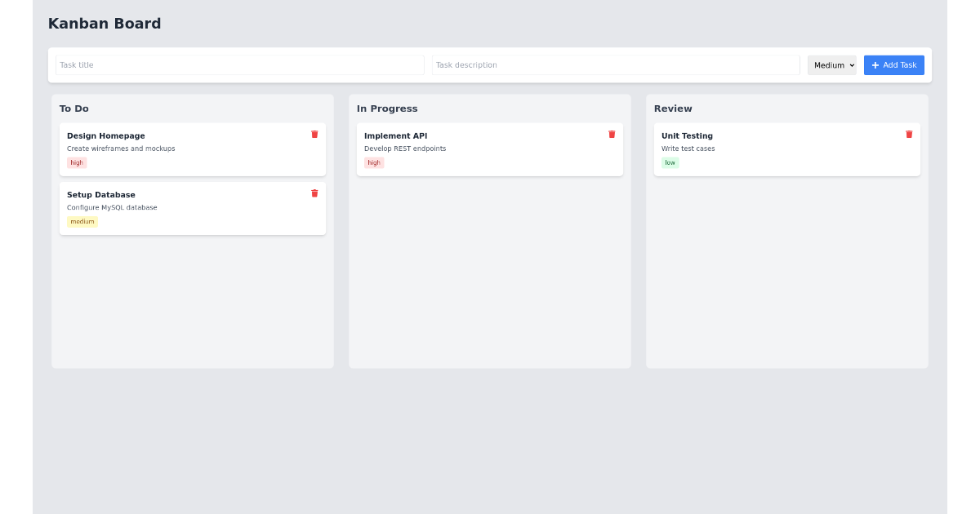This screenshot has height=514, width=980.
Task: Click the Task title input field
Action: tap(238, 65)
